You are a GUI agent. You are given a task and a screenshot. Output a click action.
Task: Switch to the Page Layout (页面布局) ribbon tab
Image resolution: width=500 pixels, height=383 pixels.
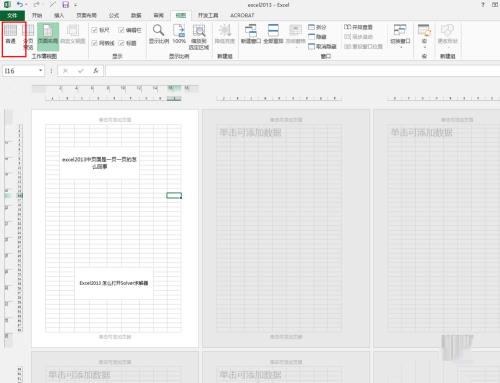pos(86,15)
